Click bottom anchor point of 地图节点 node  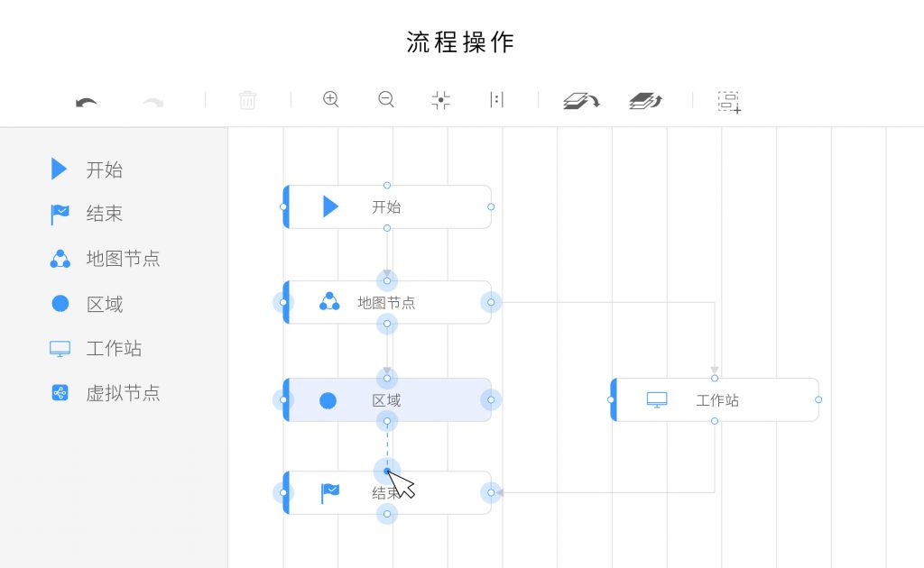[387, 324]
